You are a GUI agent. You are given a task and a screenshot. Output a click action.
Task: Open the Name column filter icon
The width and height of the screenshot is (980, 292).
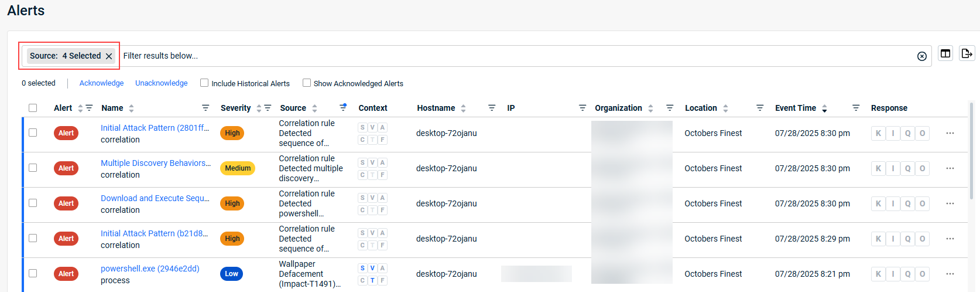coord(205,108)
